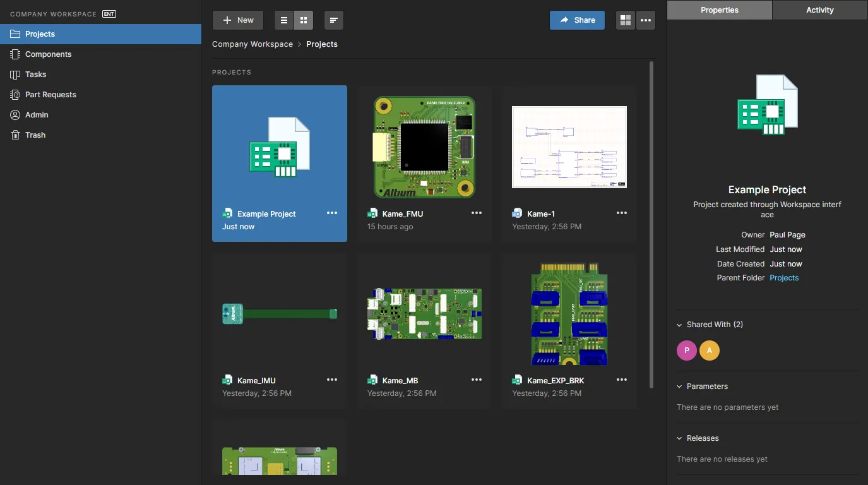This screenshot has width=868, height=485.
Task: Open Trash in the sidebar
Action: (100, 135)
